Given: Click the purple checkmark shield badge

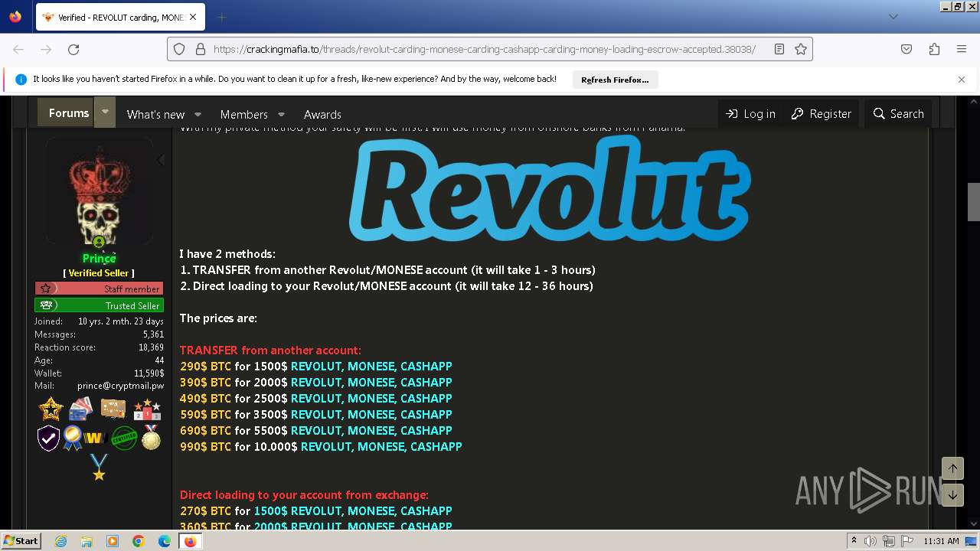Looking at the screenshot, I should (x=48, y=439).
